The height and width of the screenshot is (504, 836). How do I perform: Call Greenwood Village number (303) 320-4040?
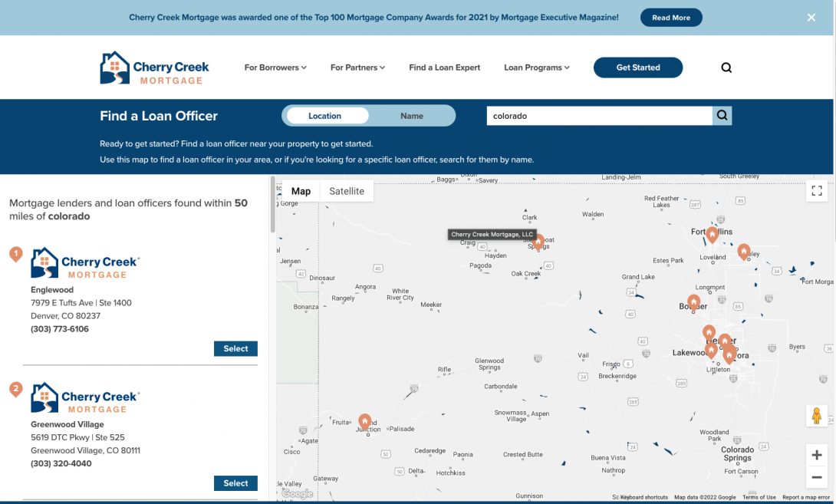click(x=61, y=463)
